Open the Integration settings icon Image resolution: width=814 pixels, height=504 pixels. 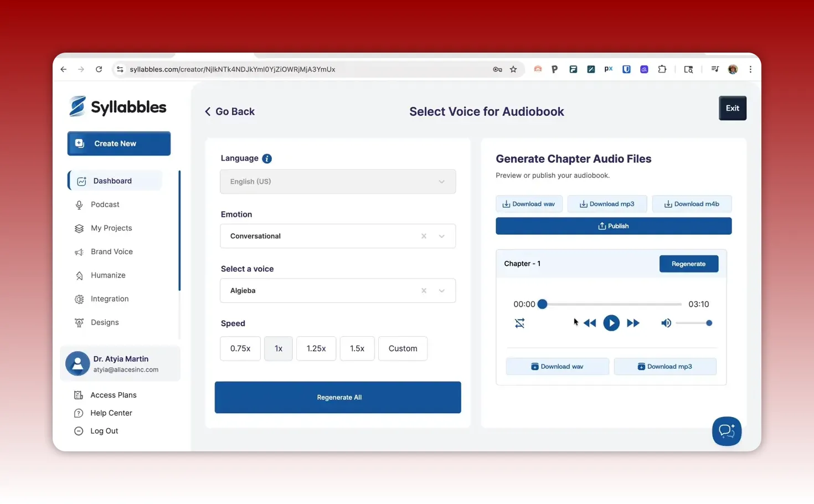[x=79, y=299]
